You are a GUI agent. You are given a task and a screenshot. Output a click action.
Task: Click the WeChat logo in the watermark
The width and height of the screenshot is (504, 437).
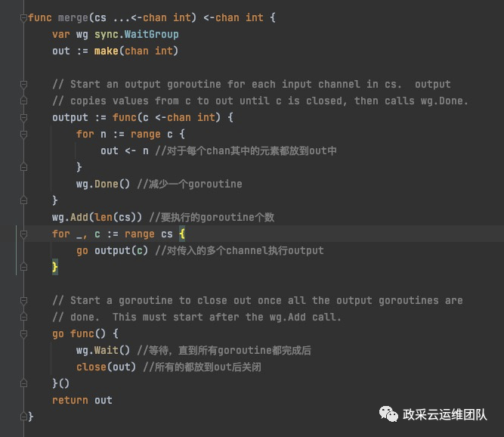(388, 414)
